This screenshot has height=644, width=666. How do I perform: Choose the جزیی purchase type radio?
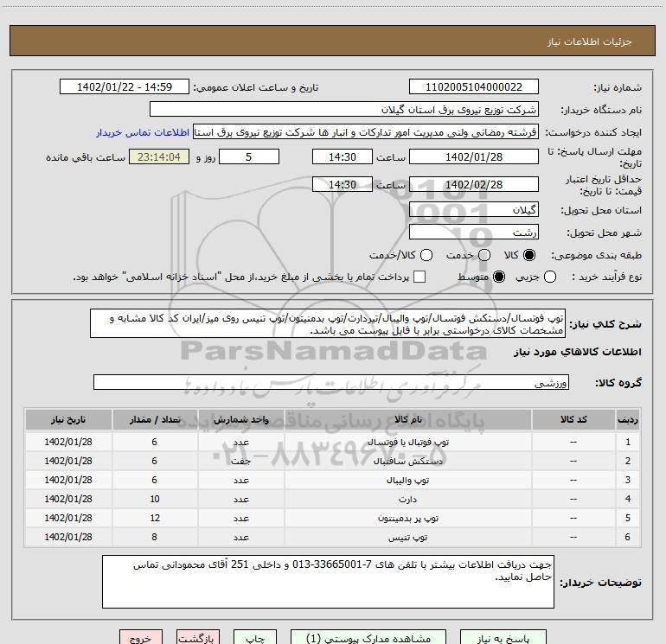(550, 277)
